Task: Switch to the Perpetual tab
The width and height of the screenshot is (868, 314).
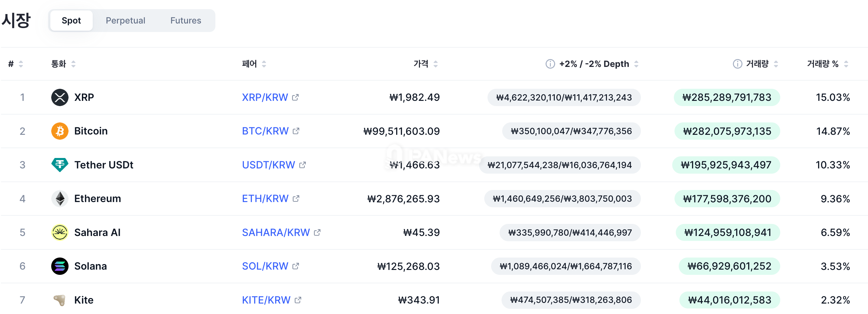Action: [x=125, y=21]
